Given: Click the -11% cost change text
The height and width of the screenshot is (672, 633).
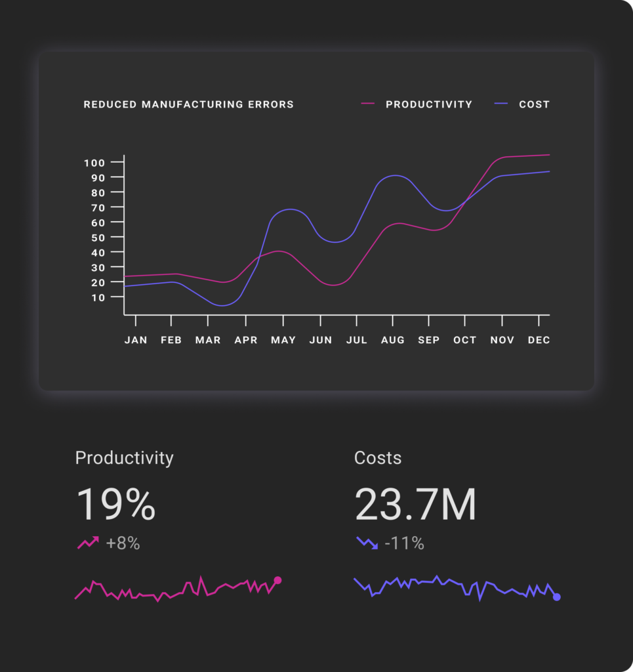Looking at the screenshot, I should [x=404, y=543].
